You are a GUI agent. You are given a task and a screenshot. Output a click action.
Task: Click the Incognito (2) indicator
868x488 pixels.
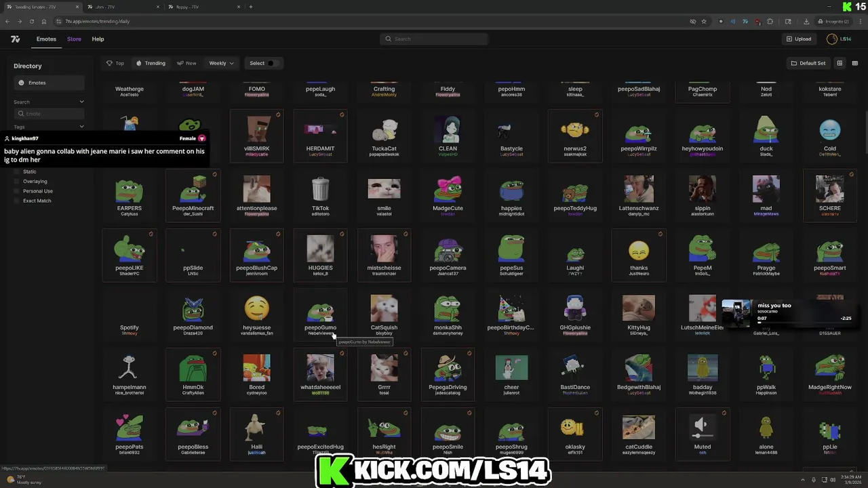[834, 21]
